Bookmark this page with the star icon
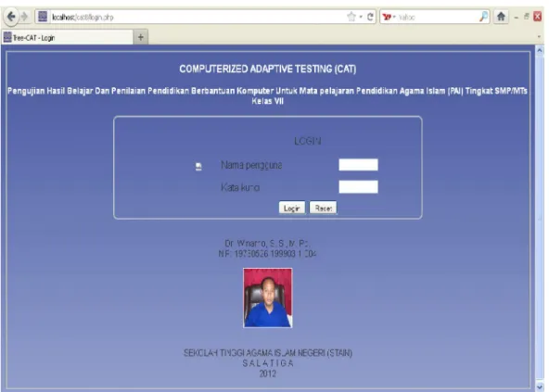 pyautogui.click(x=351, y=17)
